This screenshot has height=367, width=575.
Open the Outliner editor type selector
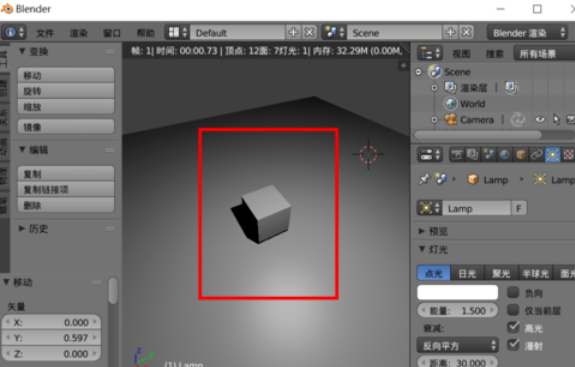[x=430, y=54]
